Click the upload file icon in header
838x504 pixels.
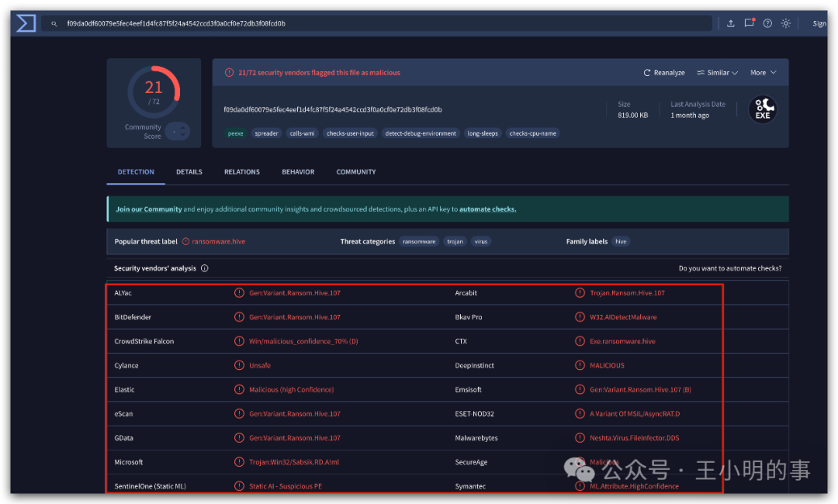pyautogui.click(x=731, y=23)
